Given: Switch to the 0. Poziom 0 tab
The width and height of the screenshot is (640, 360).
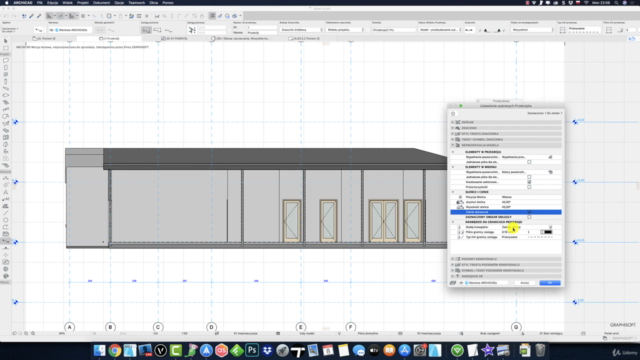Looking at the screenshot, I should [x=44, y=38].
